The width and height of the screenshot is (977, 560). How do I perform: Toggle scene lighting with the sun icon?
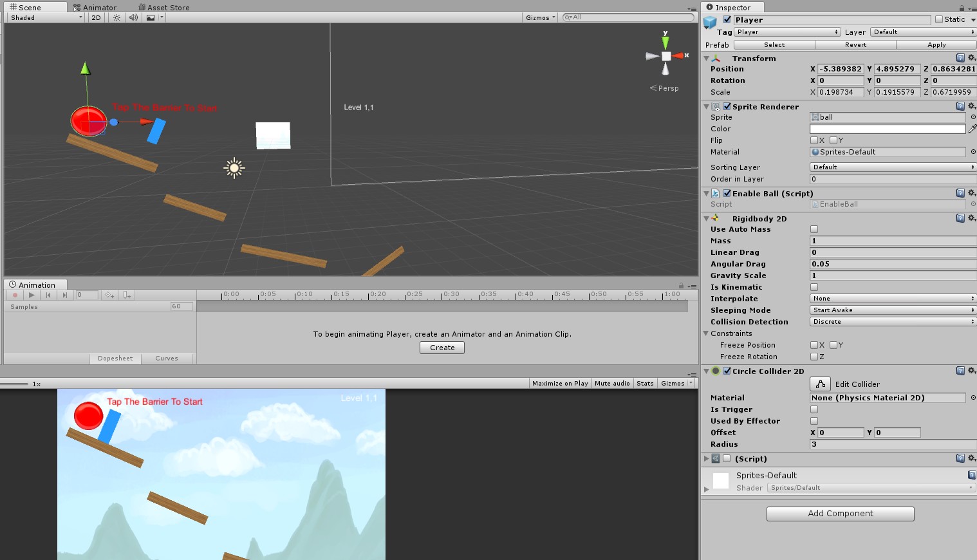(x=115, y=17)
